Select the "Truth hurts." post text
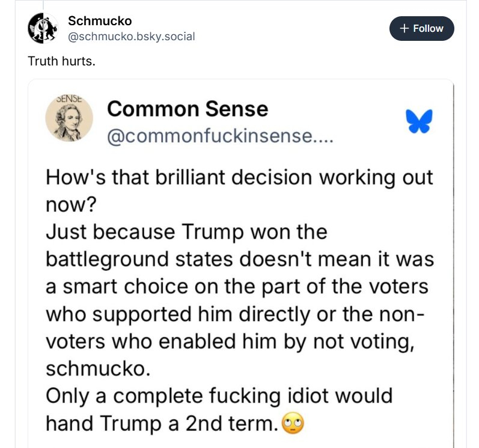The height and width of the screenshot is (448, 479). click(x=62, y=61)
